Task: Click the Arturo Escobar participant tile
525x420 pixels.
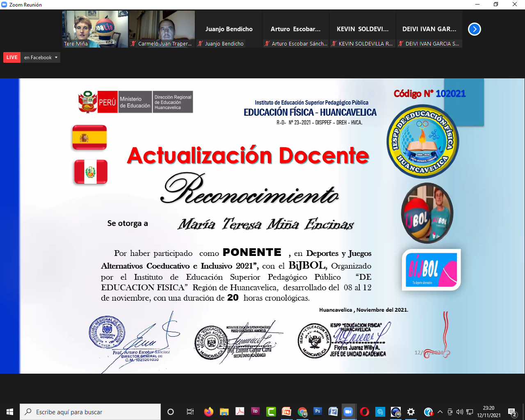Action: point(295,29)
